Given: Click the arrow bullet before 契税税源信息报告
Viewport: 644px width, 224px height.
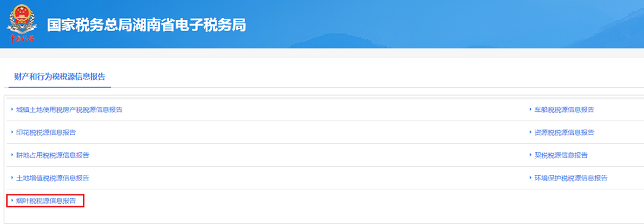Looking at the screenshot, I should [530, 155].
